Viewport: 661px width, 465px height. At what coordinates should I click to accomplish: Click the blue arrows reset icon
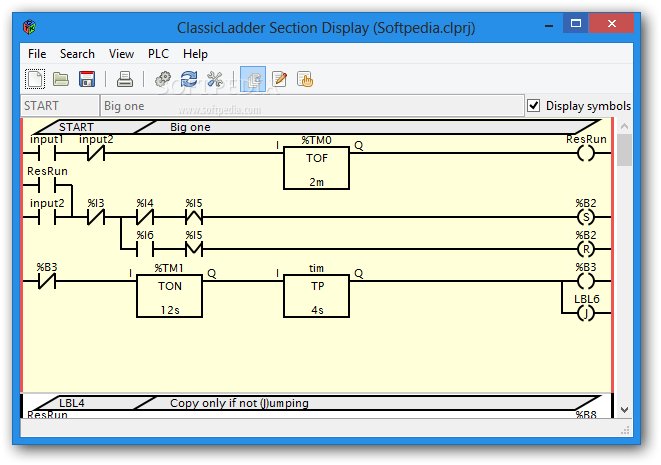click(189, 79)
